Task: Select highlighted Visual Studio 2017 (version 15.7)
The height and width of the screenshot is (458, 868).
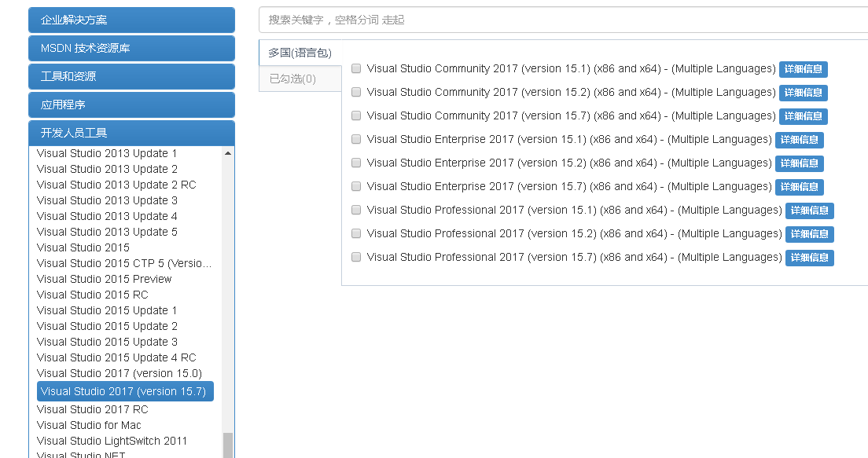Action: point(125,392)
